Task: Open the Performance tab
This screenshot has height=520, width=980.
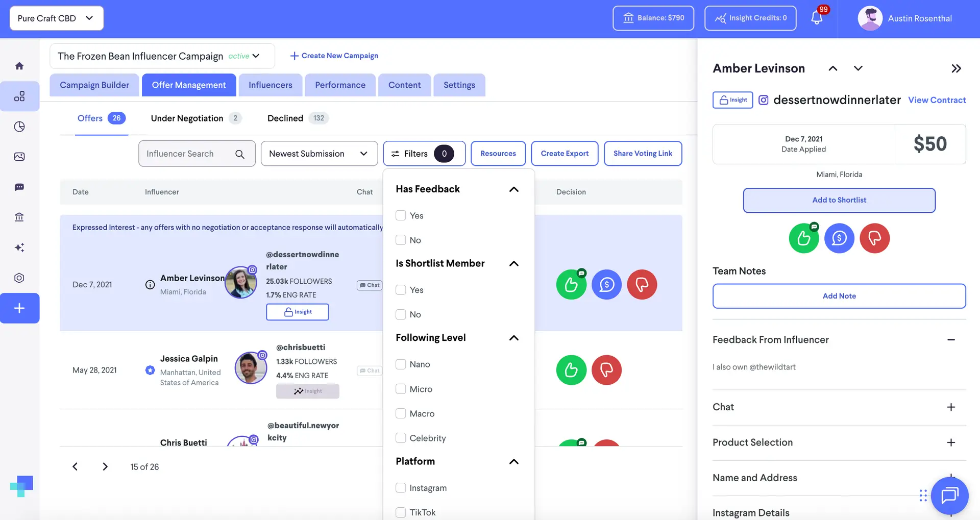Action: pos(340,85)
